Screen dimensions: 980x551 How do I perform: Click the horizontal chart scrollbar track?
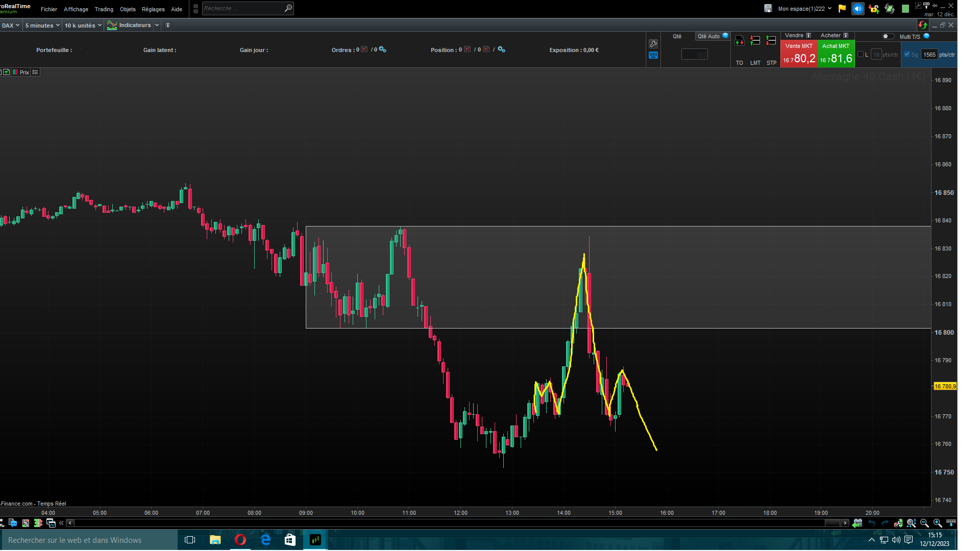pyautogui.click(x=449, y=523)
